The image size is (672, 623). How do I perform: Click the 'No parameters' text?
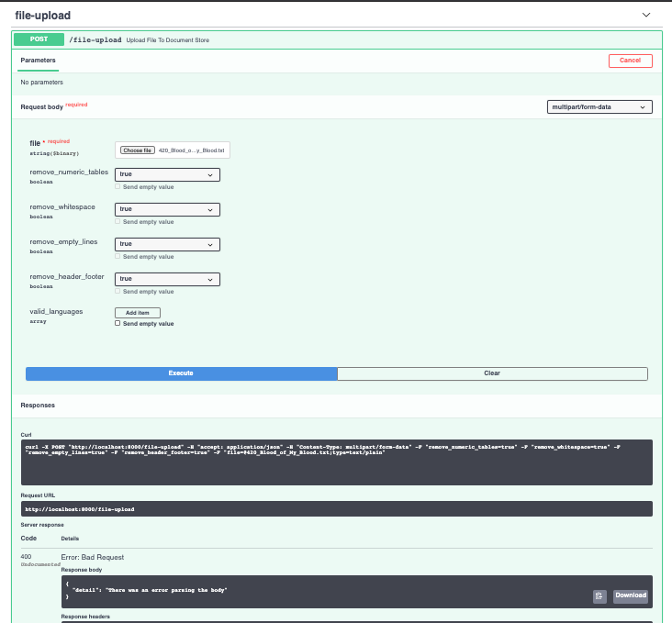point(41,83)
